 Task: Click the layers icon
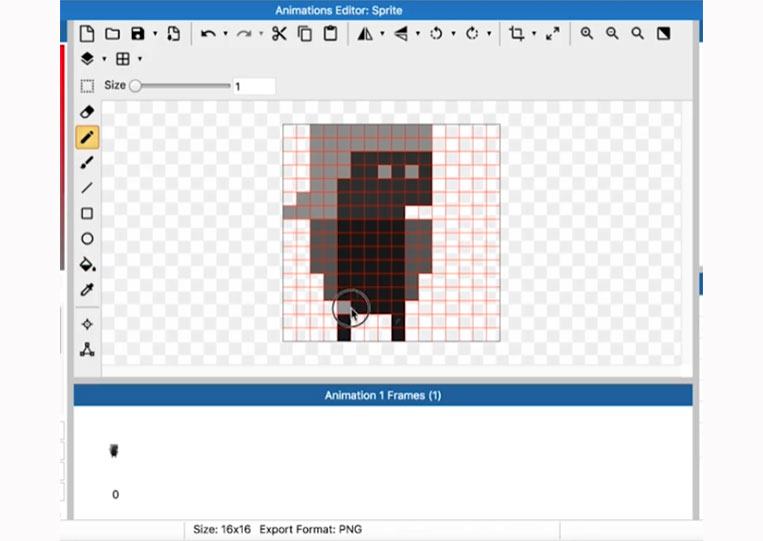(x=87, y=59)
